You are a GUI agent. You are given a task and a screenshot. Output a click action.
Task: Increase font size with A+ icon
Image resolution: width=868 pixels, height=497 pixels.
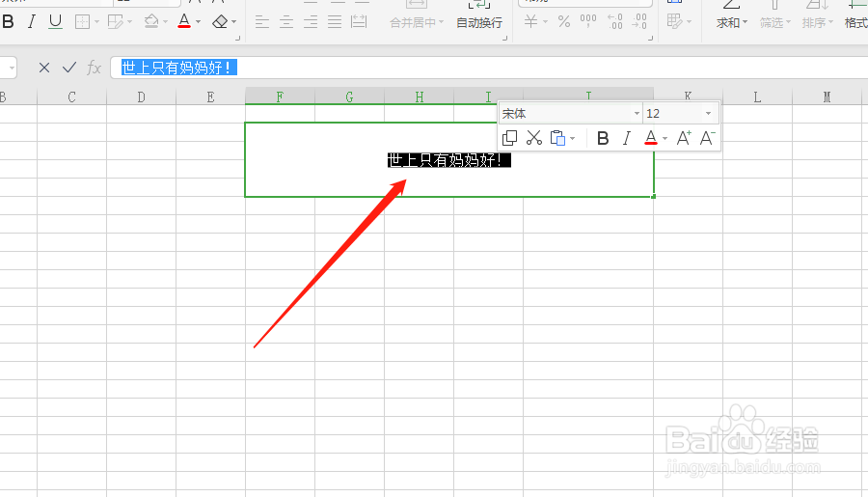pos(684,138)
